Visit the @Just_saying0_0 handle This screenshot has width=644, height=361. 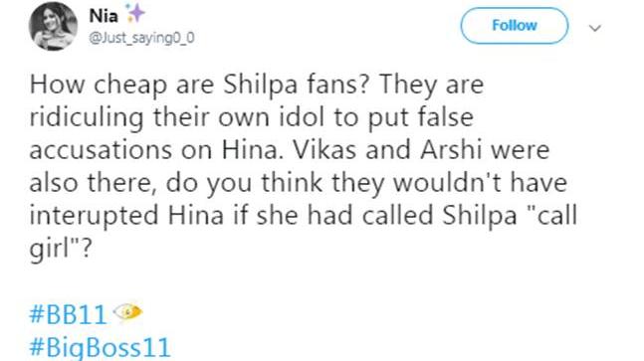point(141,38)
